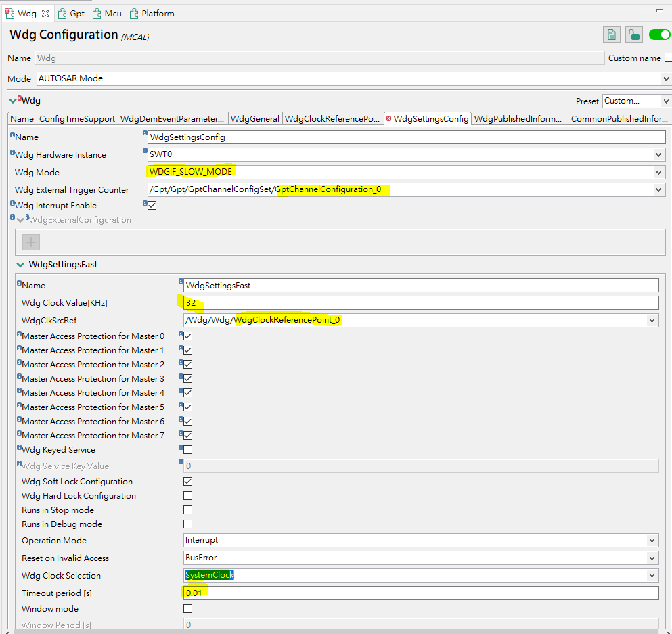Open the Mode AUTOSAR dropdown
672x634 pixels.
[666, 78]
